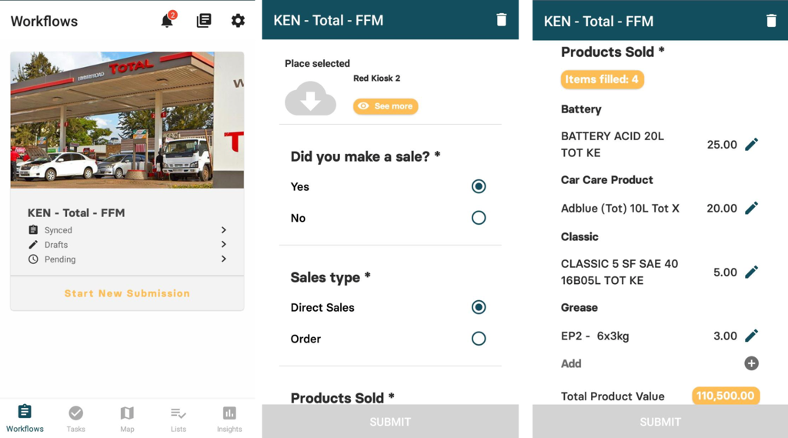Expand the Drafts chevron

point(224,244)
